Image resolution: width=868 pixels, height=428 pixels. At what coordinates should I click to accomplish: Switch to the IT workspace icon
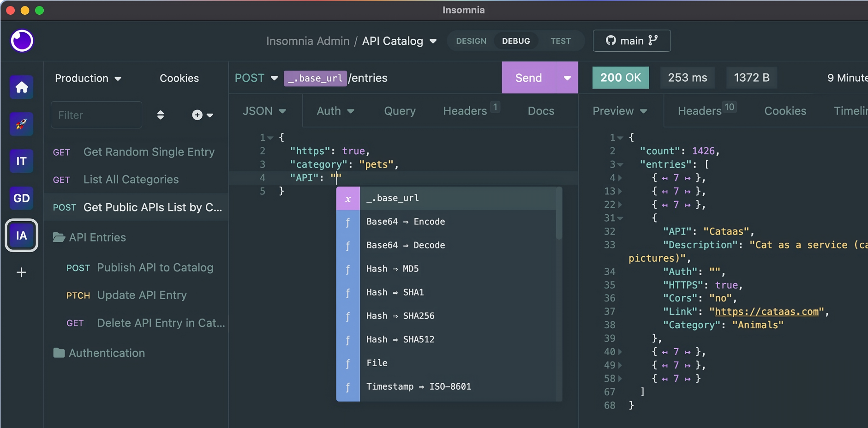(22, 161)
